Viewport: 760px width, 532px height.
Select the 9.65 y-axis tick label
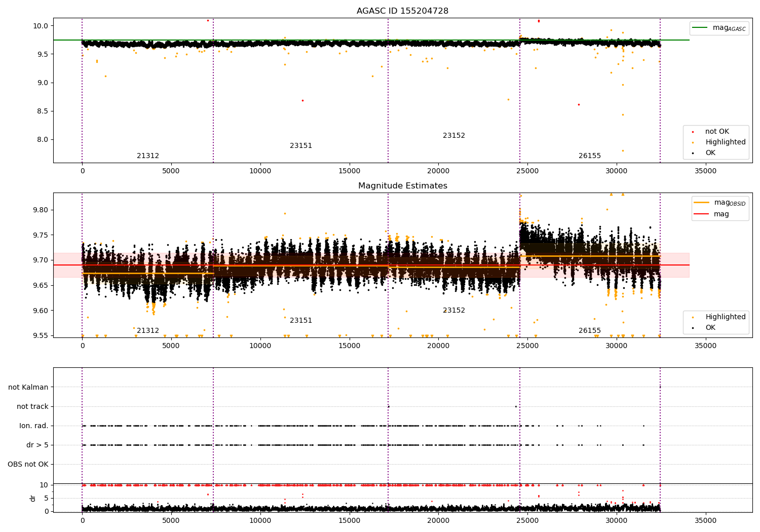[42, 285]
